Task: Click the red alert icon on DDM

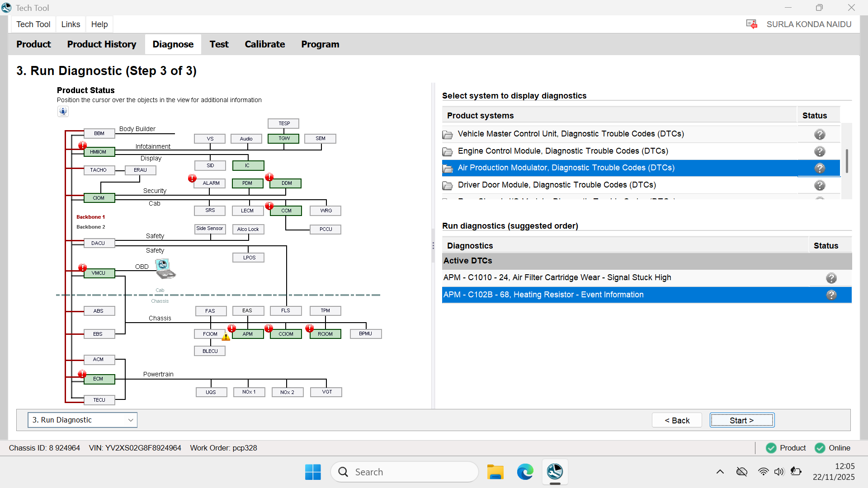Action: click(269, 177)
